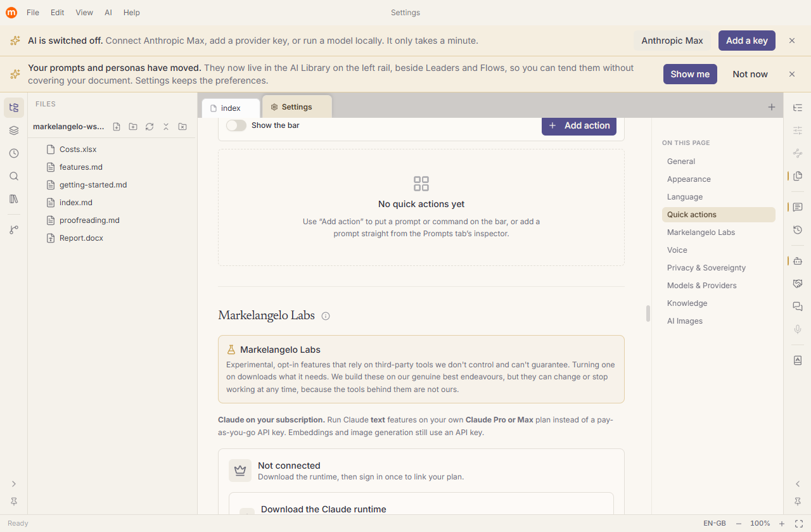
Task: Click the new folder icon in Files header
Action: coord(133,127)
